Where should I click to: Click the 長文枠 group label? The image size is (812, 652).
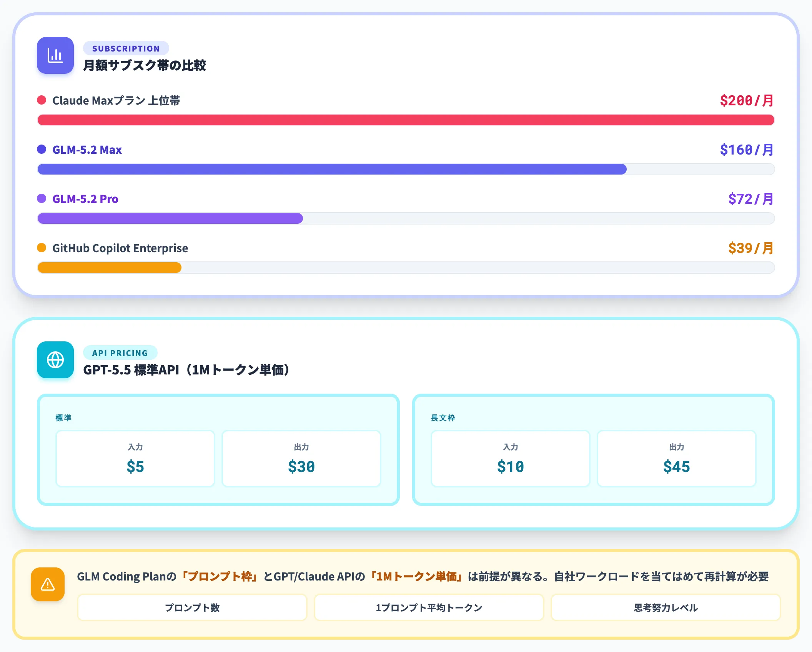(x=443, y=418)
